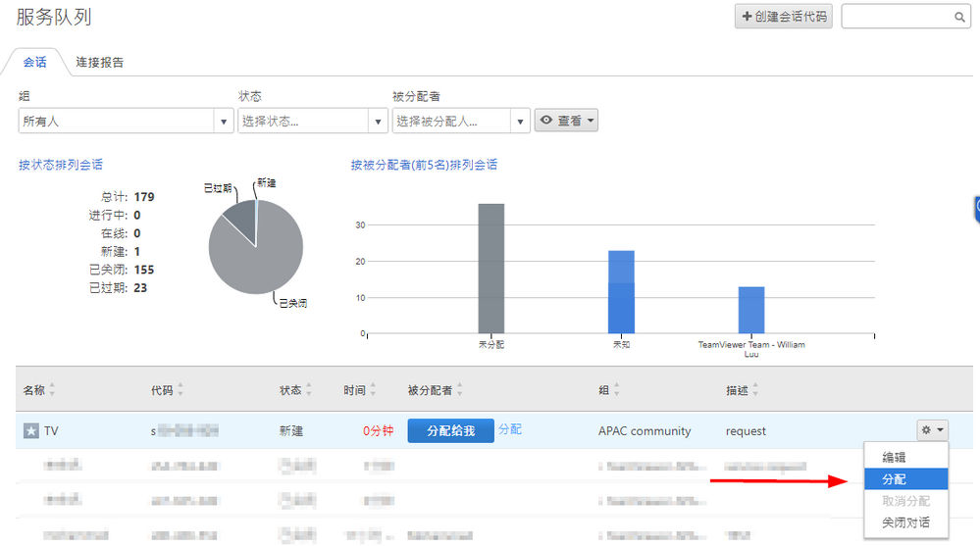Viewport: 980px width, 546px height.
Task: Open the gear menu for TV row
Action: point(932,429)
